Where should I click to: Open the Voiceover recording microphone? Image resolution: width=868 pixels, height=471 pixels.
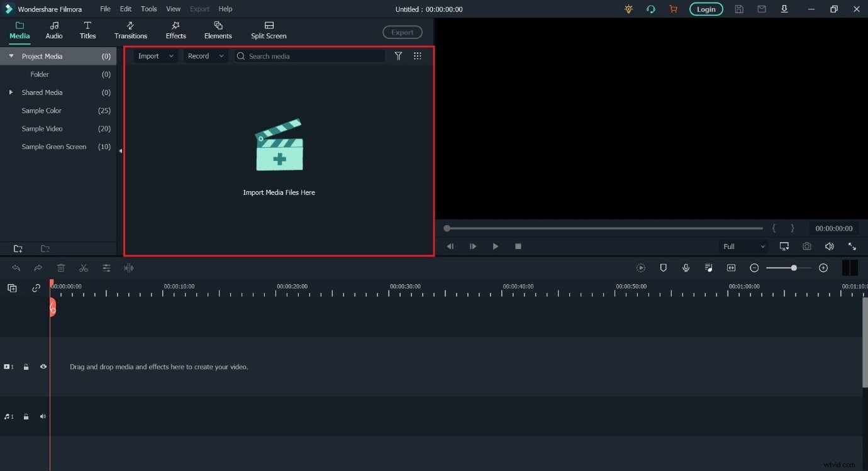pos(686,268)
